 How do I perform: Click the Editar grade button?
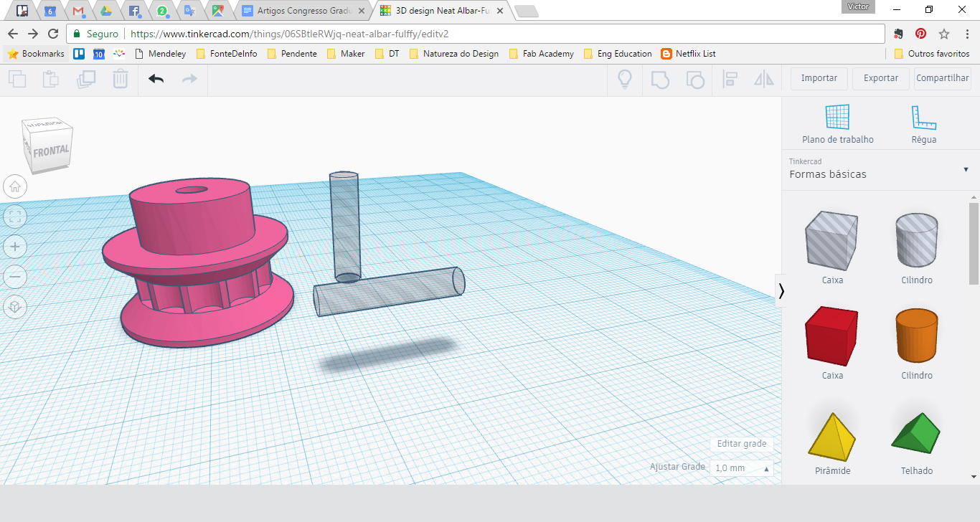[742, 444]
